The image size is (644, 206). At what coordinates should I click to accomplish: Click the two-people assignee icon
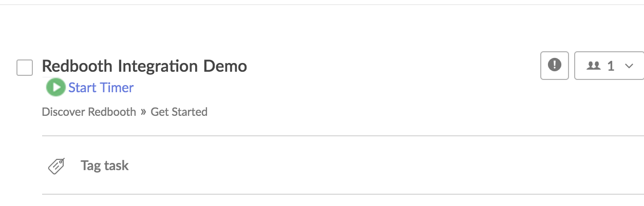594,66
